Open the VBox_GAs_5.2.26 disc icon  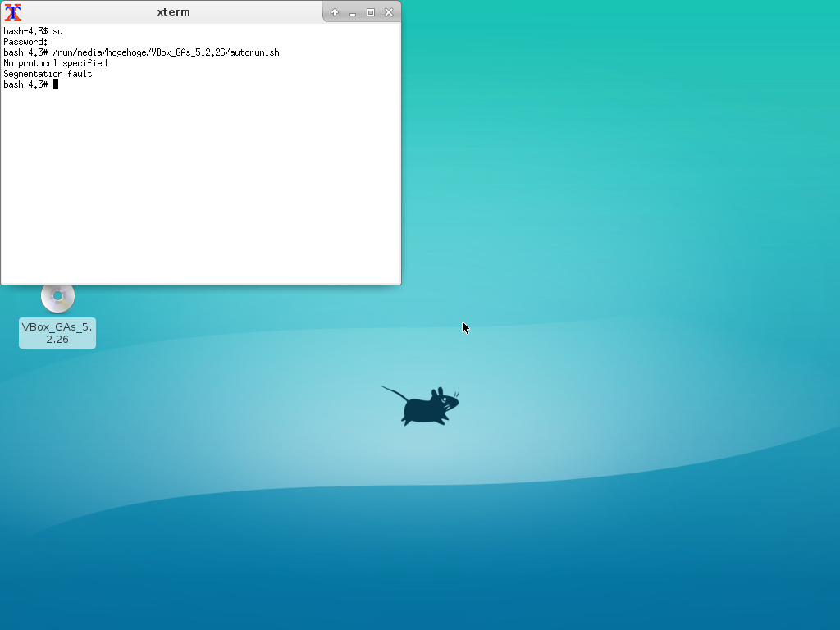(58, 298)
